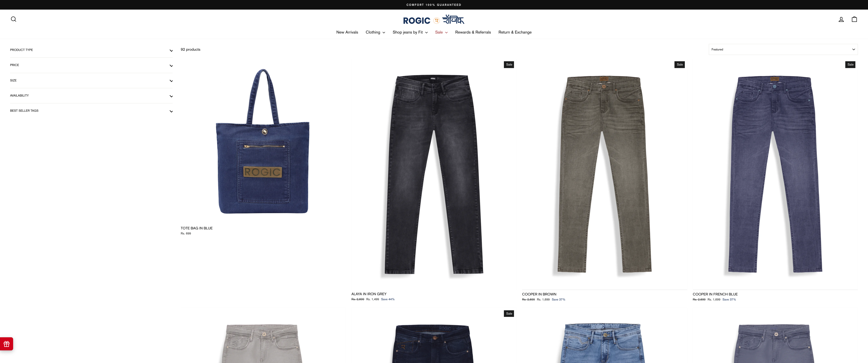Image resolution: width=868 pixels, height=363 pixels.
Task: Click the red gift rewards icon
Action: coord(6,344)
